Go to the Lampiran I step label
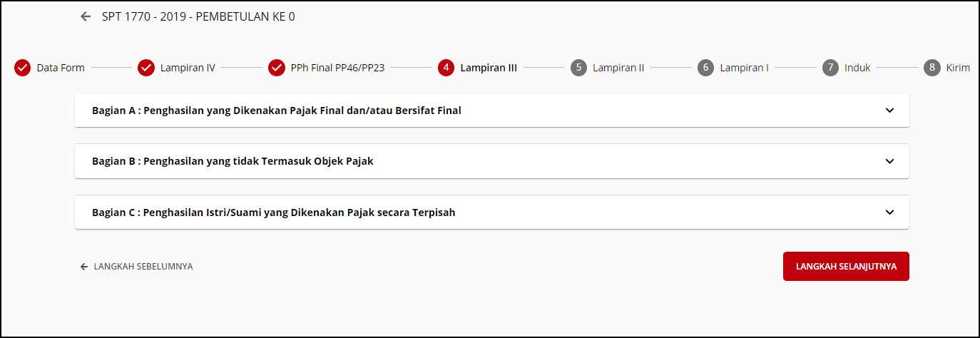 coord(744,68)
